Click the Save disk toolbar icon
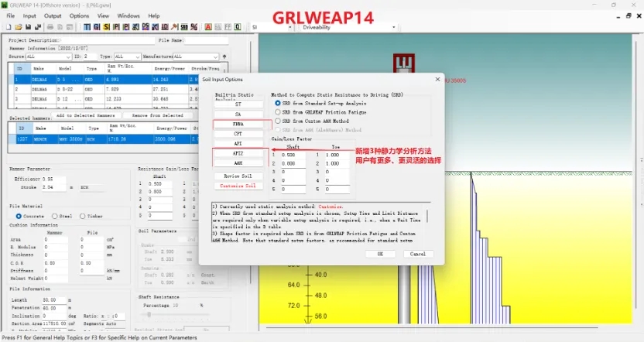 (27, 27)
